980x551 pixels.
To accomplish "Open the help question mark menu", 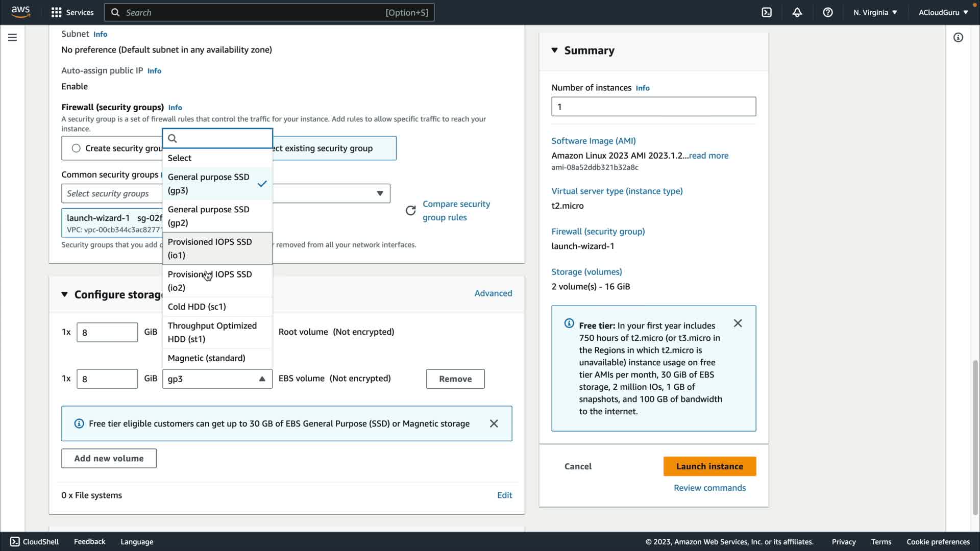I will [x=827, y=12].
